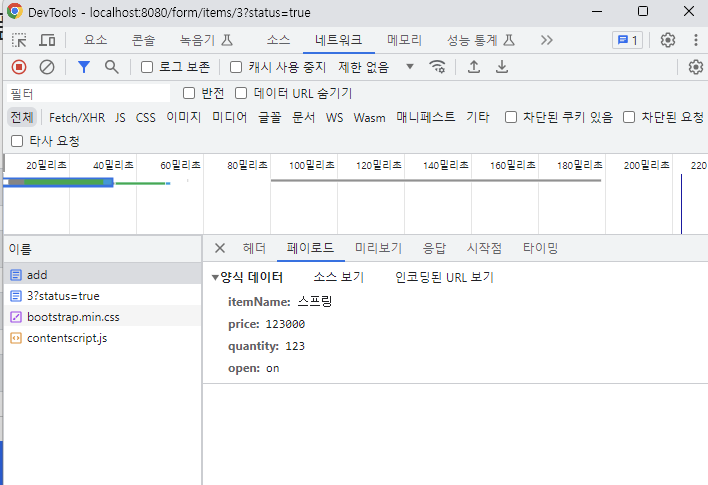Export HAR file with download arrow
Viewport: 708px width, 485px height.
[x=502, y=67]
